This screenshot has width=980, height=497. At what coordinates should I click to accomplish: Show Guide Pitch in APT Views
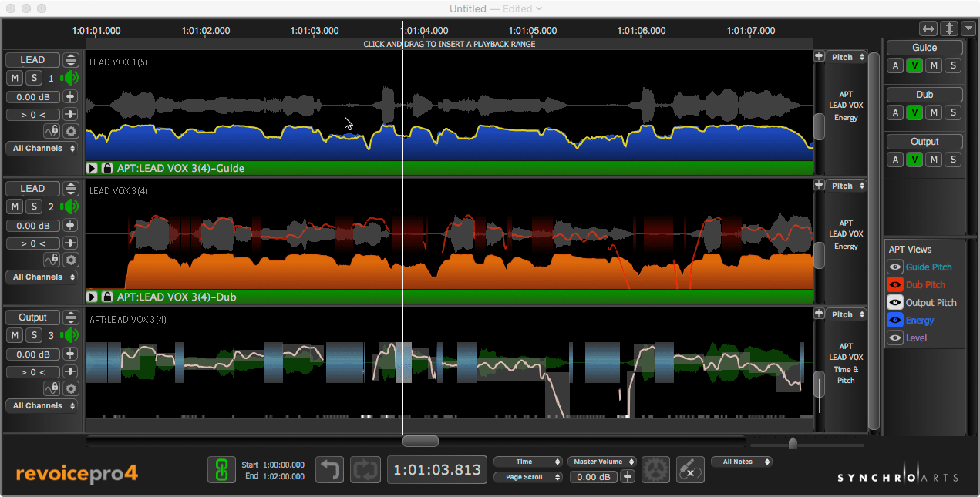tap(895, 267)
